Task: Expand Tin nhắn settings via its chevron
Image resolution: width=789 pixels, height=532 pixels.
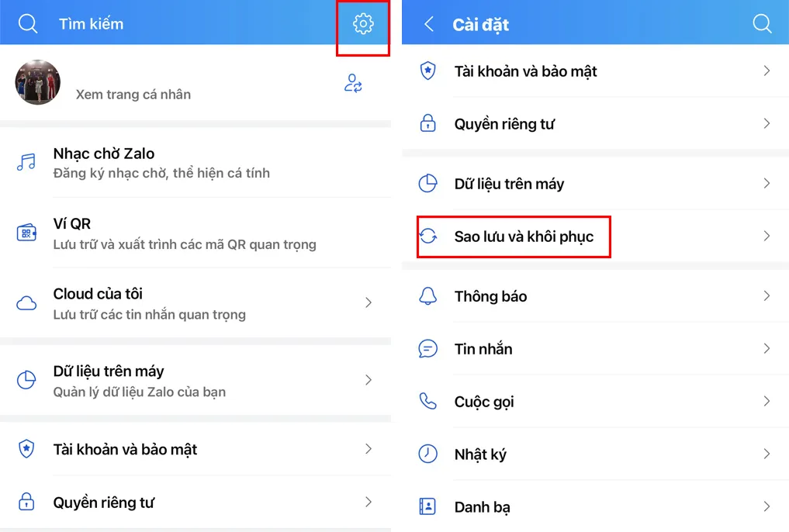Action: (x=767, y=348)
